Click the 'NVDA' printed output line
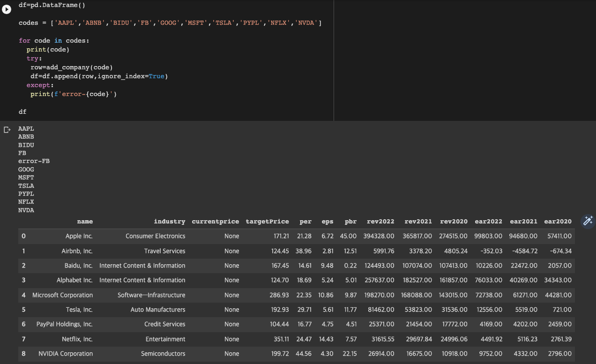The width and height of the screenshot is (596, 364). (26, 210)
